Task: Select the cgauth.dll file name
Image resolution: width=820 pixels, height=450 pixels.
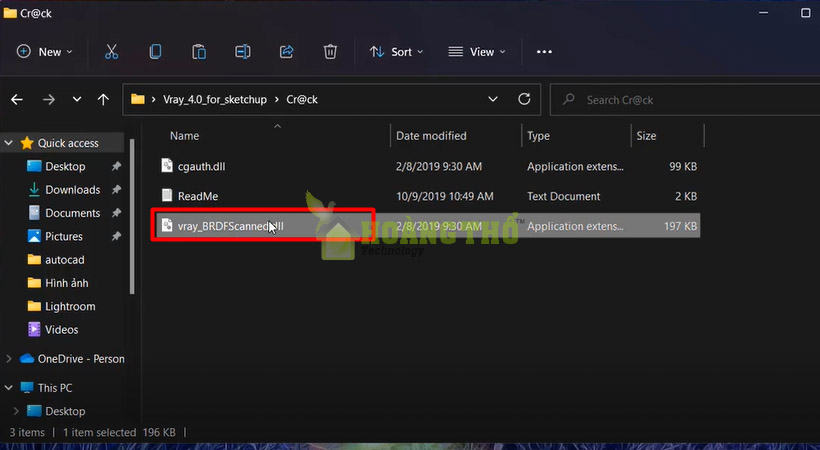Action: [201, 166]
